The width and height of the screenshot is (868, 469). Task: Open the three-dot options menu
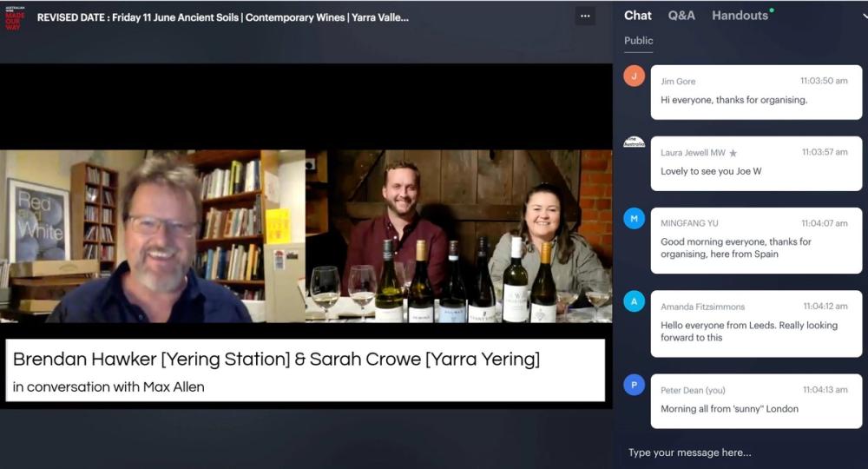click(x=584, y=16)
